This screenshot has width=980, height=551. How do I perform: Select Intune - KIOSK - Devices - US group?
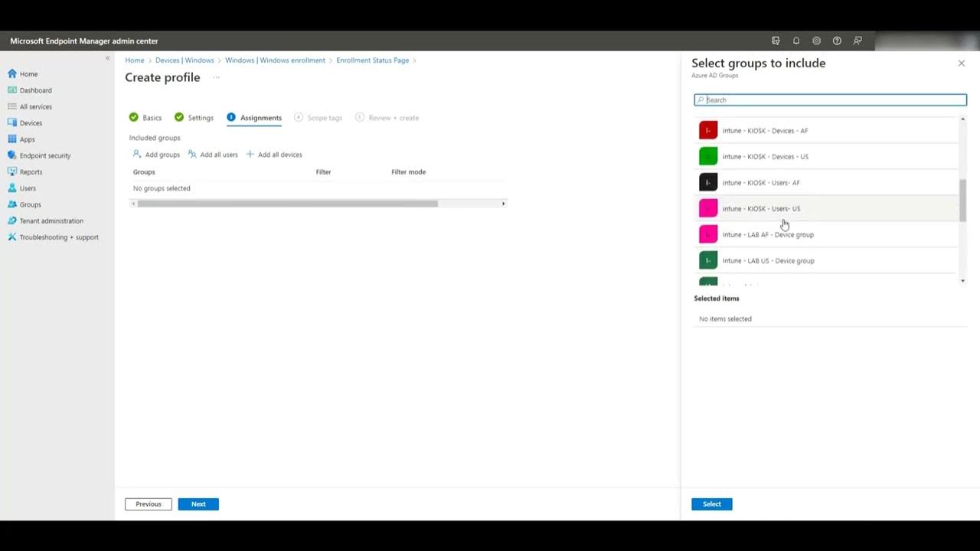pyautogui.click(x=827, y=156)
